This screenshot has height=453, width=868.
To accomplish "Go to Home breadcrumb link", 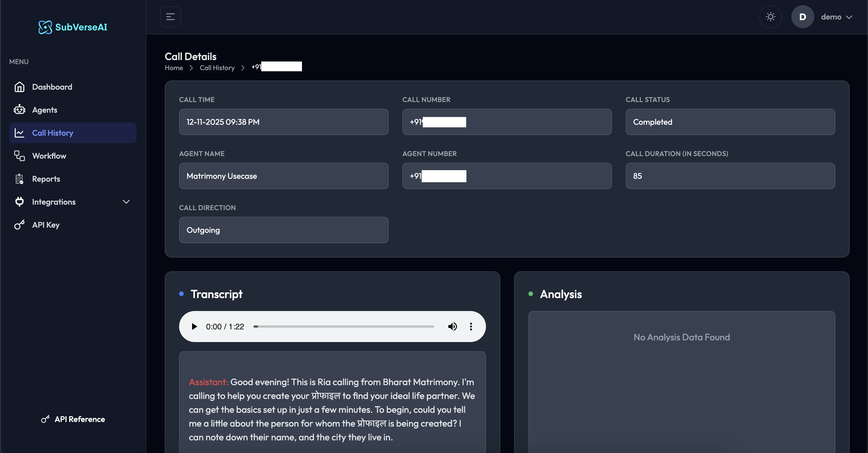I will pos(174,68).
